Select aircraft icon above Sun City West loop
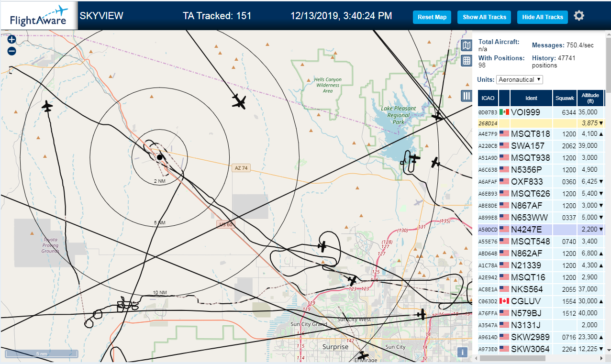Screen dimensions: 611x364 pyautogui.click(x=323, y=247)
